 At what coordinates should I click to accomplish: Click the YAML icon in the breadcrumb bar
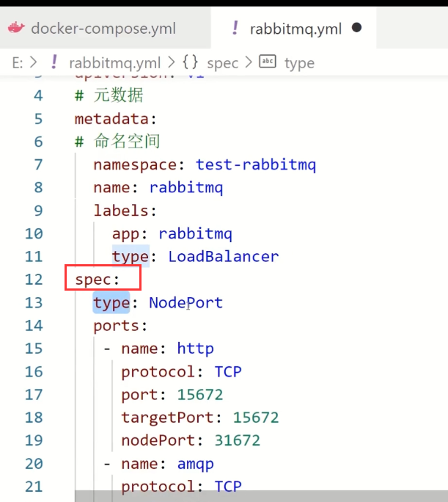(x=54, y=62)
